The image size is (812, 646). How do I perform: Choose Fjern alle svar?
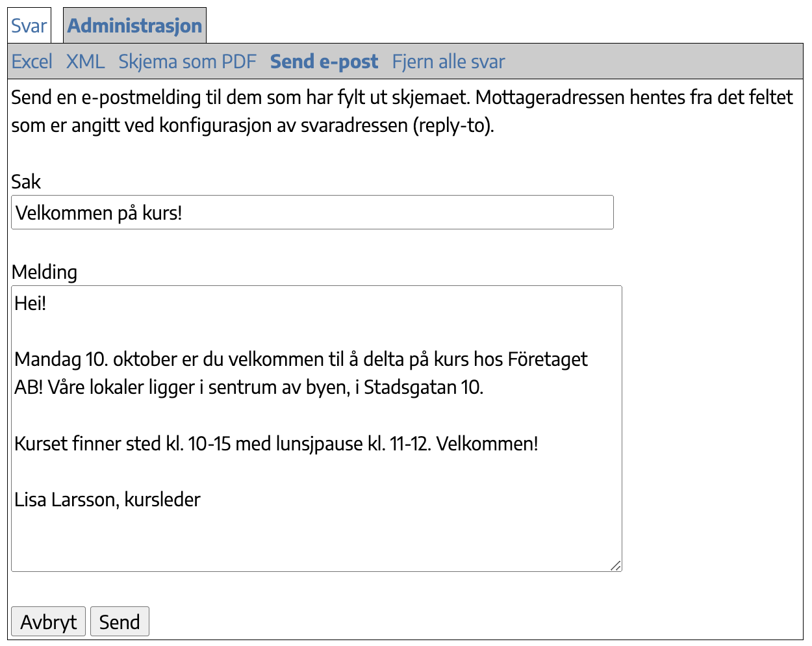click(448, 62)
